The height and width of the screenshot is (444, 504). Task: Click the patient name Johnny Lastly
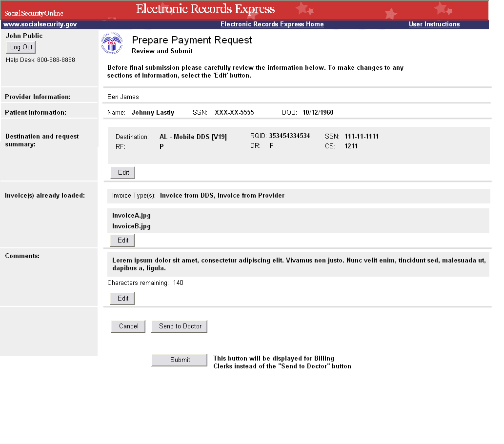(x=153, y=113)
